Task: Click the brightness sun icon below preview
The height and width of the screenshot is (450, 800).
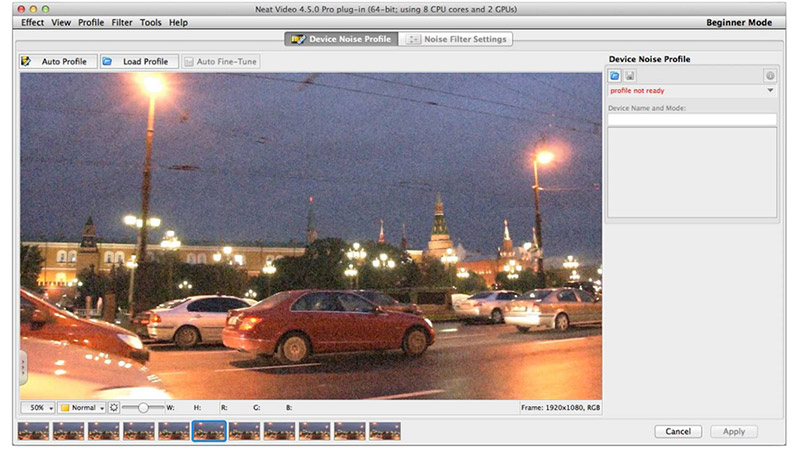Action: (114, 408)
